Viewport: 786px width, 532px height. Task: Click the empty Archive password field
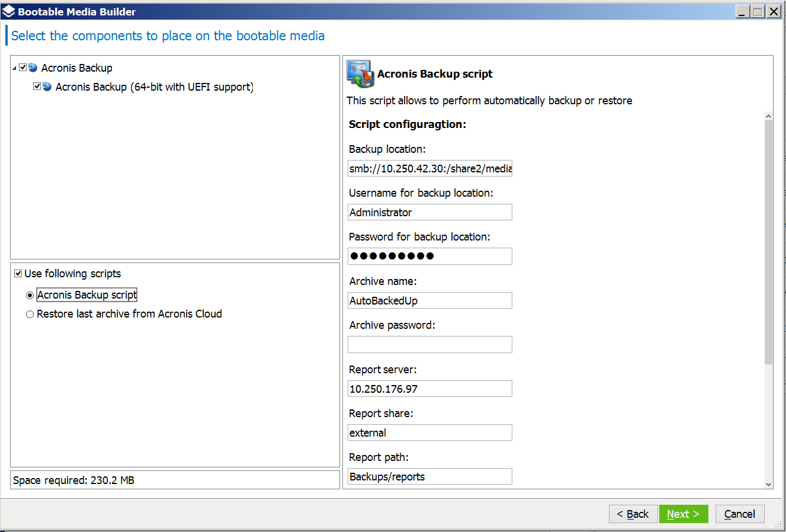[x=429, y=344]
